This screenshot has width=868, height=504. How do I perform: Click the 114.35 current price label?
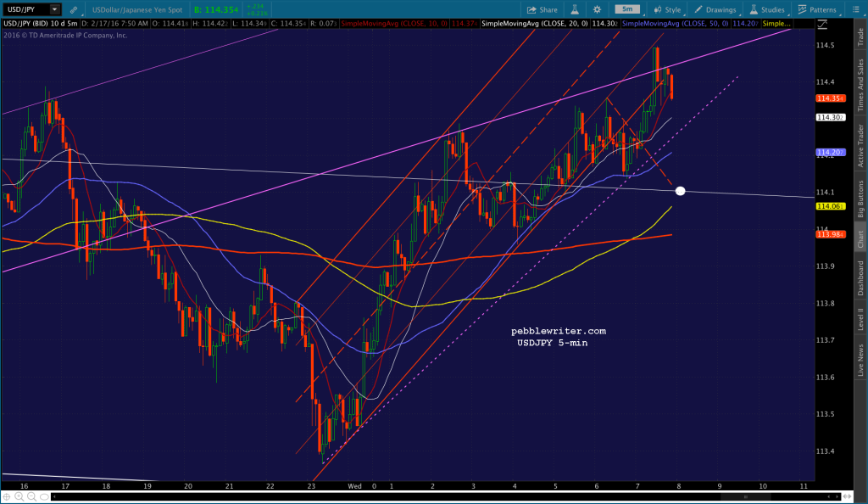coord(831,98)
